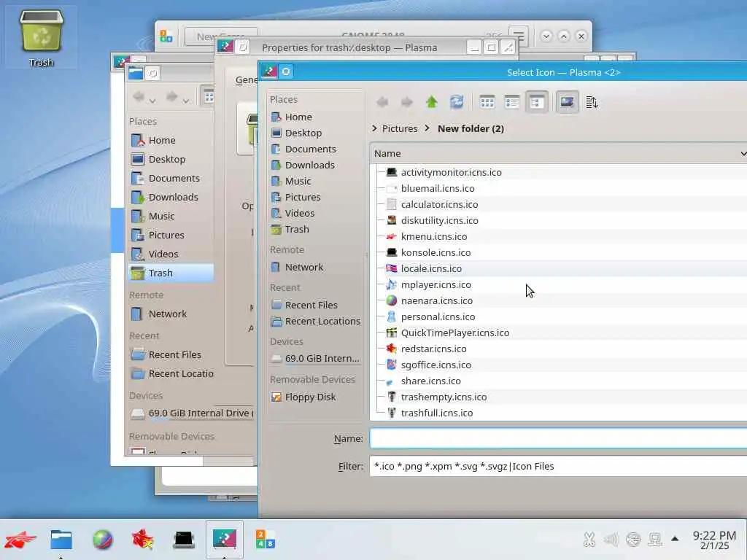Go up to parent folder with green arrow
This screenshot has height=560, width=747.
tap(432, 102)
